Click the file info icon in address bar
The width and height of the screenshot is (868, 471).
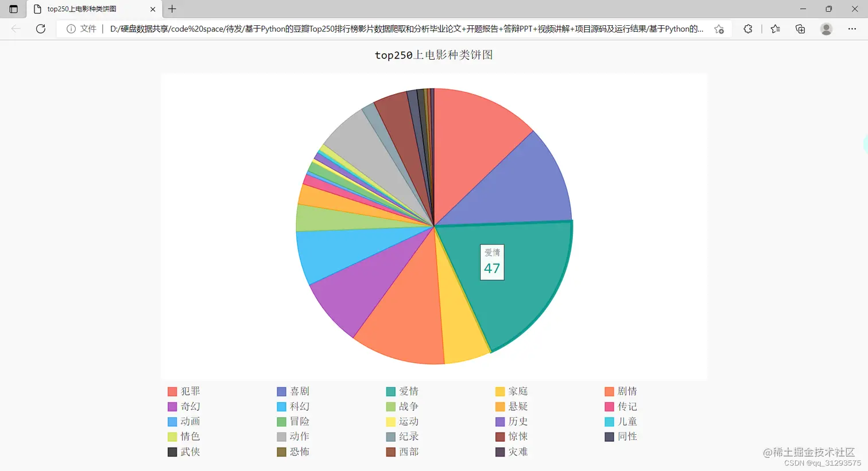point(71,29)
